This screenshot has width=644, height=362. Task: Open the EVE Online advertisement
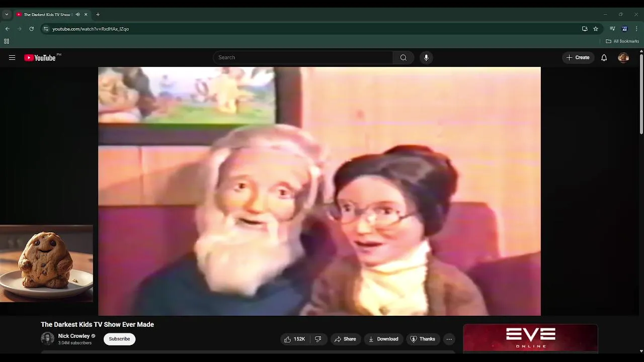530,338
